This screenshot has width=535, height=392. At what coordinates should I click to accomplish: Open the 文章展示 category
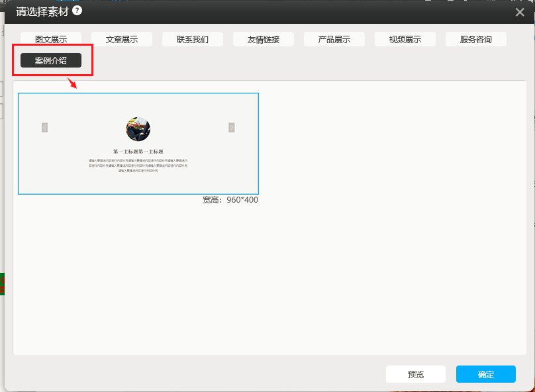(x=122, y=39)
